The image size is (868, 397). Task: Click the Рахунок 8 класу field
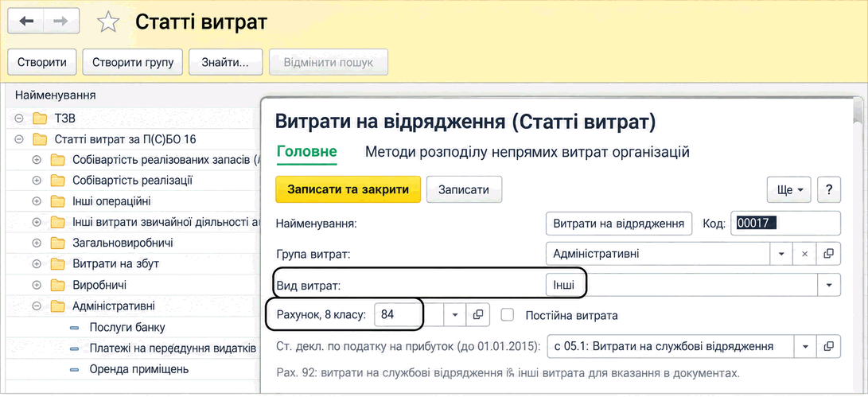(408, 314)
